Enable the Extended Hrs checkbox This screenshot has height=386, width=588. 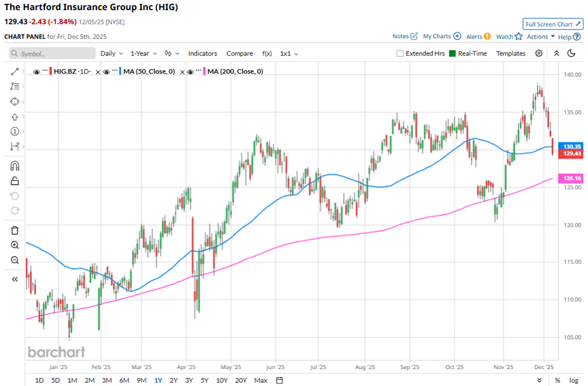[x=400, y=54]
